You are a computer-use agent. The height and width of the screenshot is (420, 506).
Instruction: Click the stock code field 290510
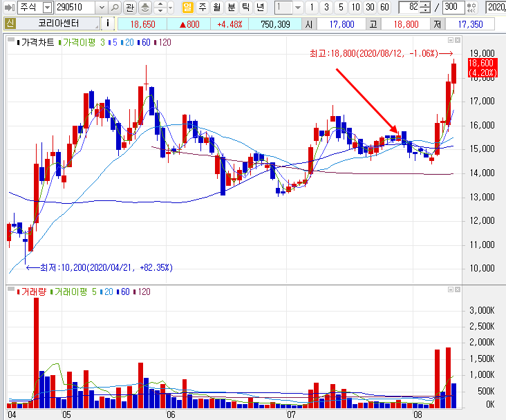pos(76,7)
